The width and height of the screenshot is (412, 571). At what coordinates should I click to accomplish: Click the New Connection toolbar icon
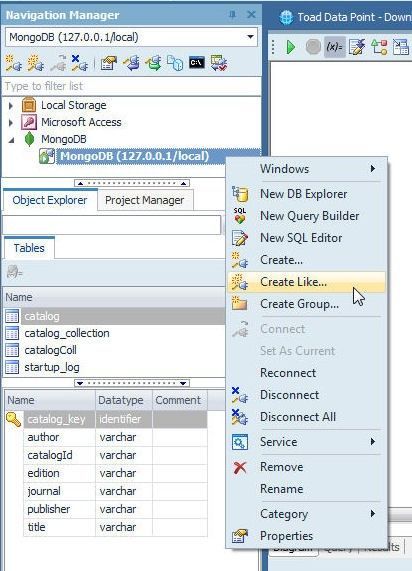(x=14, y=63)
